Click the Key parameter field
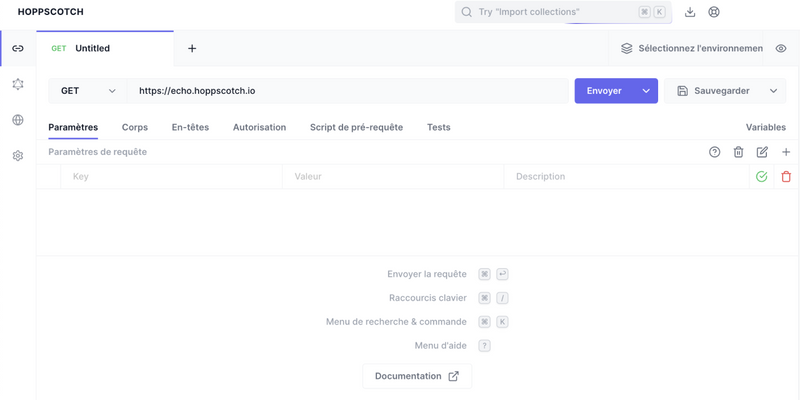Screen dimensions: 800x400 coord(171,177)
